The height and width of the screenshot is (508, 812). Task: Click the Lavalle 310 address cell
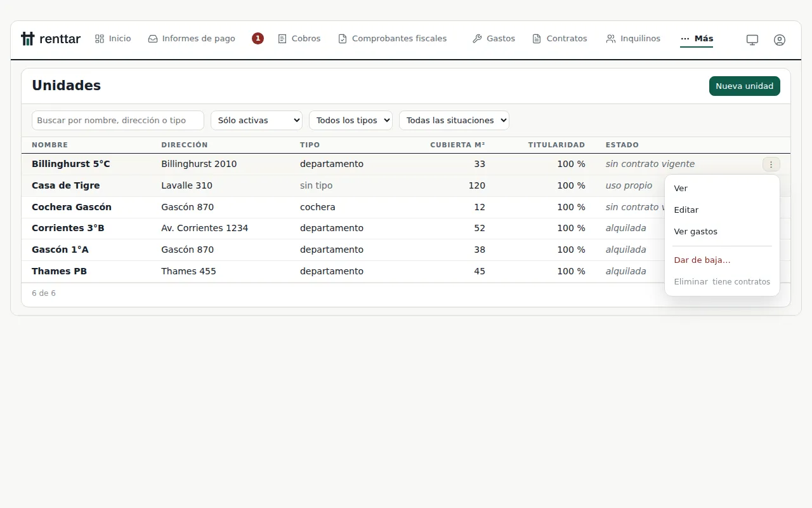[187, 185]
